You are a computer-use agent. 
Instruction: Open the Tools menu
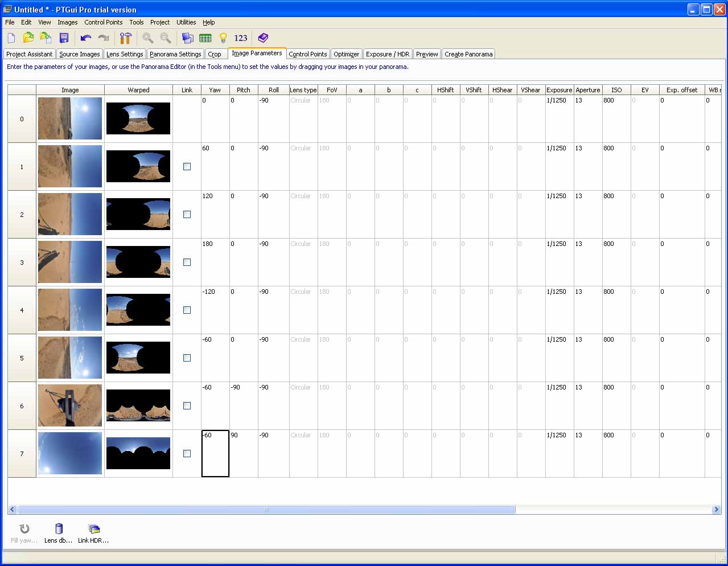(136, 22)
